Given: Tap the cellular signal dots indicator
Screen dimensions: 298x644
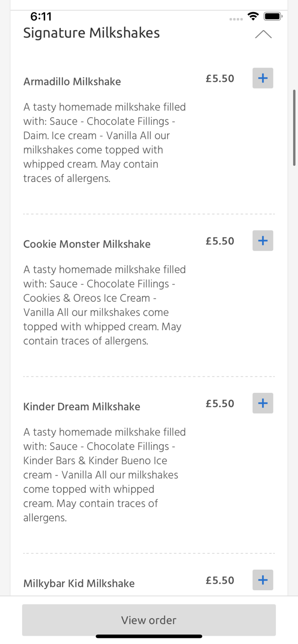Looking at the screenshot, I should pyautogui.click(x=236, y=18).
